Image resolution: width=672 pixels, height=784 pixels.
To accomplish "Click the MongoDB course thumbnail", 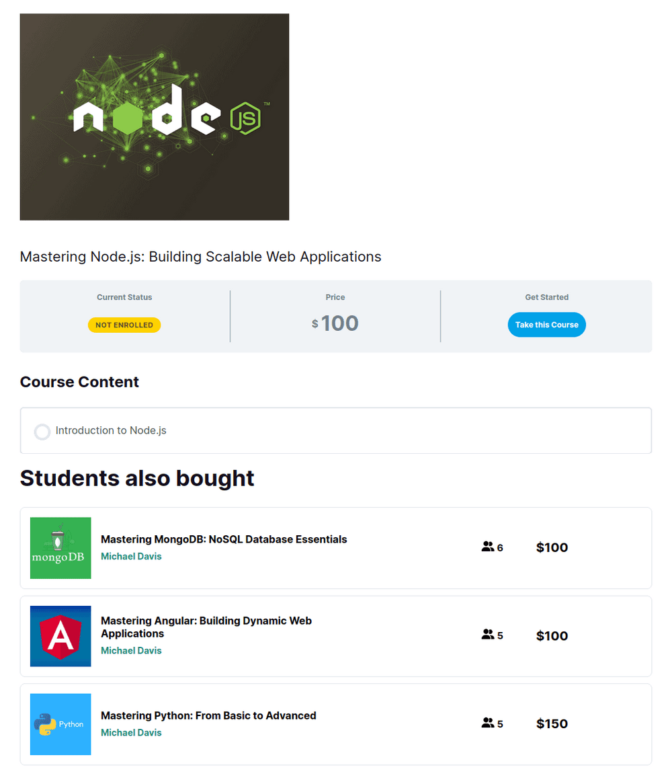I will coord(60,548).
